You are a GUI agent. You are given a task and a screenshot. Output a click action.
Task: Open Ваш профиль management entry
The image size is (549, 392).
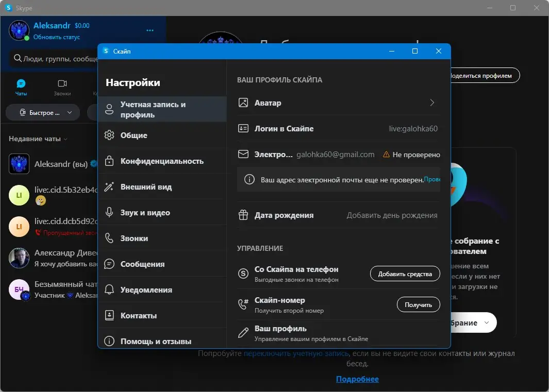pos(339,333)
